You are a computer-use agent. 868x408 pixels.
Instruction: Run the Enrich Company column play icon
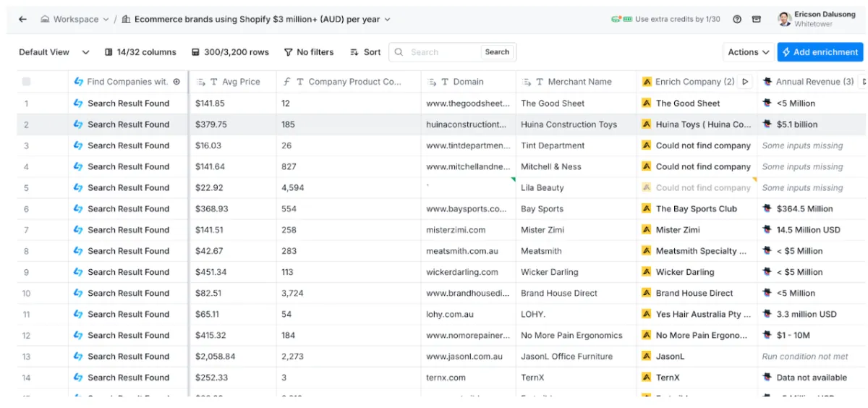(745, 82)
